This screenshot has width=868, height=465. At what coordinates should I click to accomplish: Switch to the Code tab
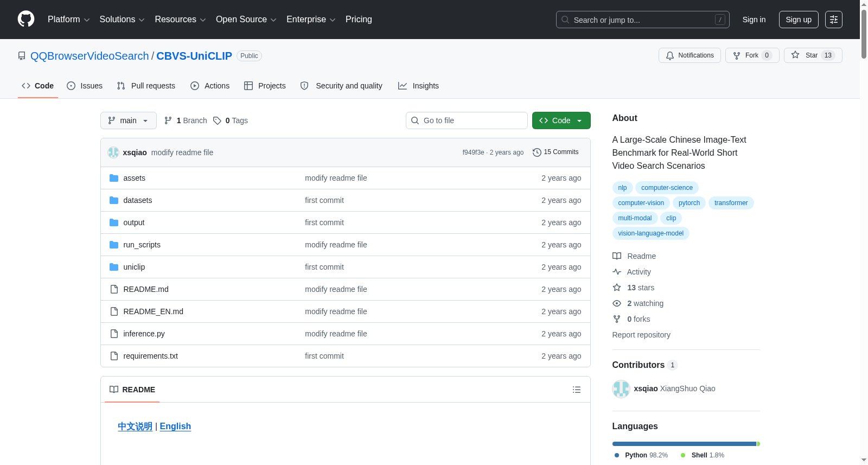click(x=38, y=86)
